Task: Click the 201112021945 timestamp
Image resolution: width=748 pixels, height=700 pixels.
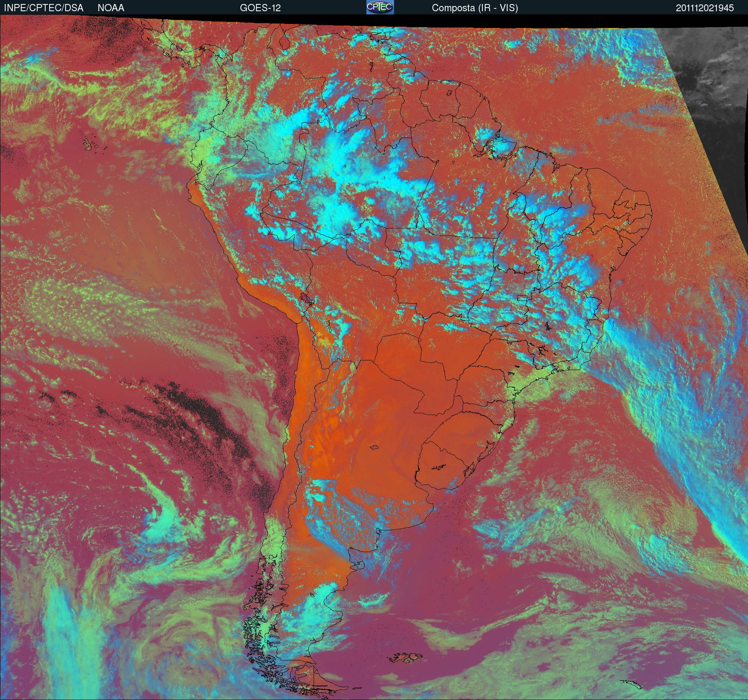Action: point(705,8)
